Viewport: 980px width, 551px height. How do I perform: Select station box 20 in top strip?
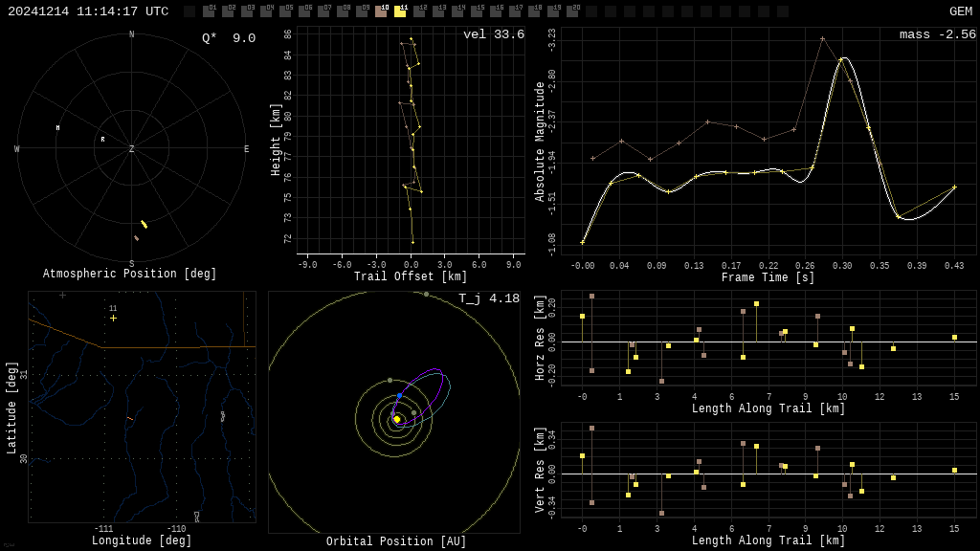tap(572, 11)
